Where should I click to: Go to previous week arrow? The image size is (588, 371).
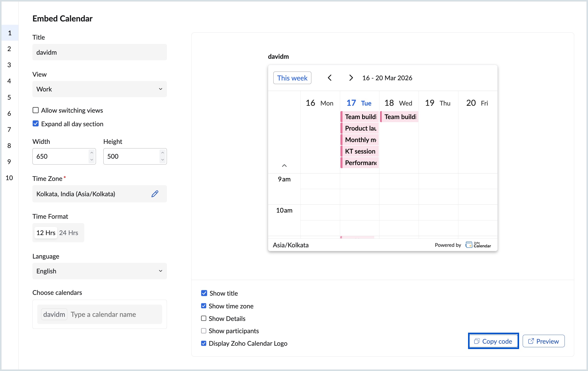tap(329, 78)
